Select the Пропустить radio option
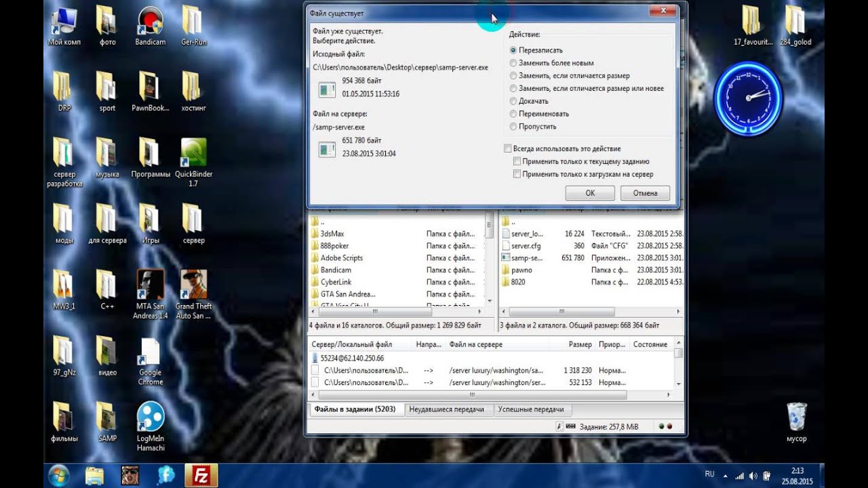The image size is (868, 488). click(533, 127)
